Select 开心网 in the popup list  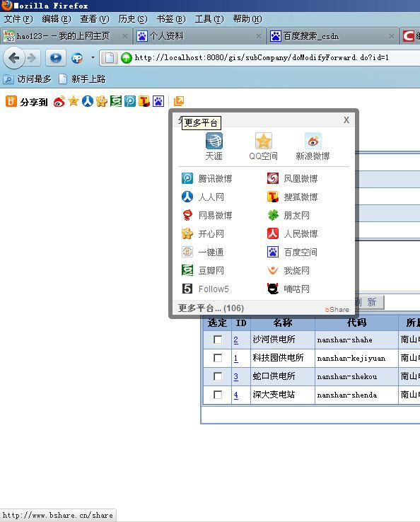pyautogui.click(x=203, y=233)
